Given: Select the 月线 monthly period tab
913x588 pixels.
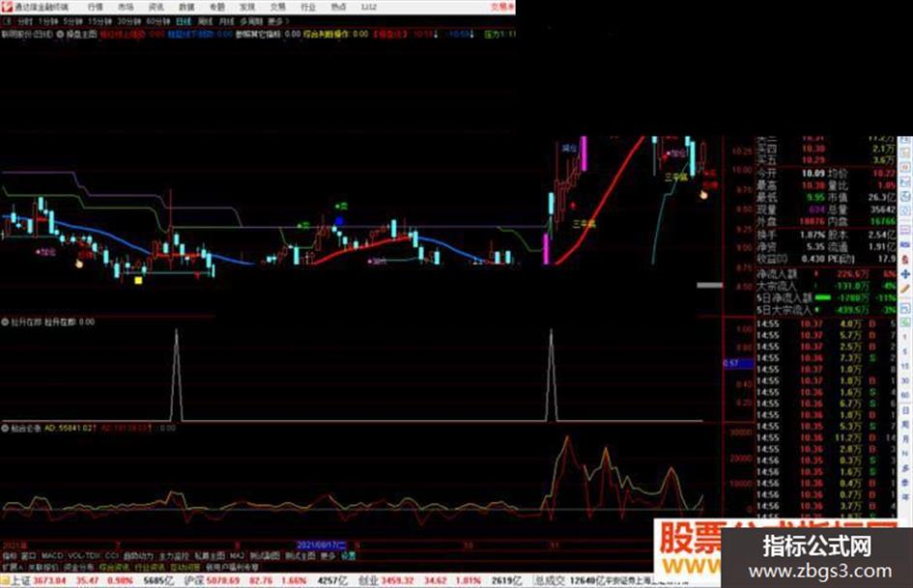Looking at the screenshot, I should 226,21.
